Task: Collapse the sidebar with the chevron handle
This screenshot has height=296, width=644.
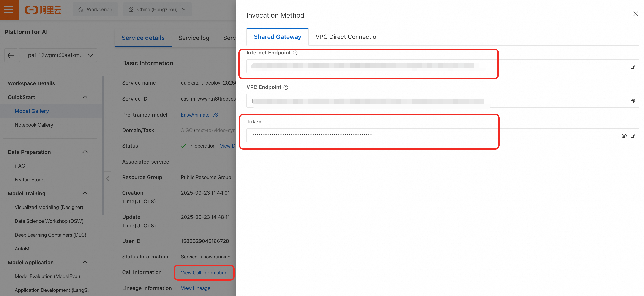Action: 108,179
